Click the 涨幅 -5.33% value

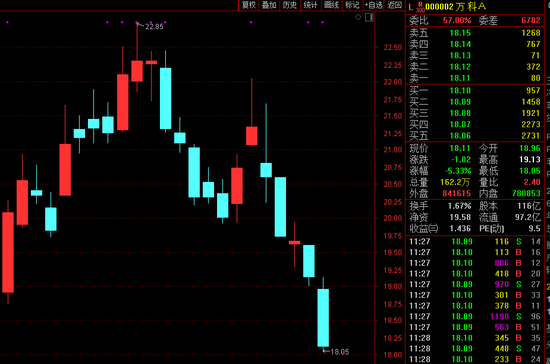pos(458,171)
